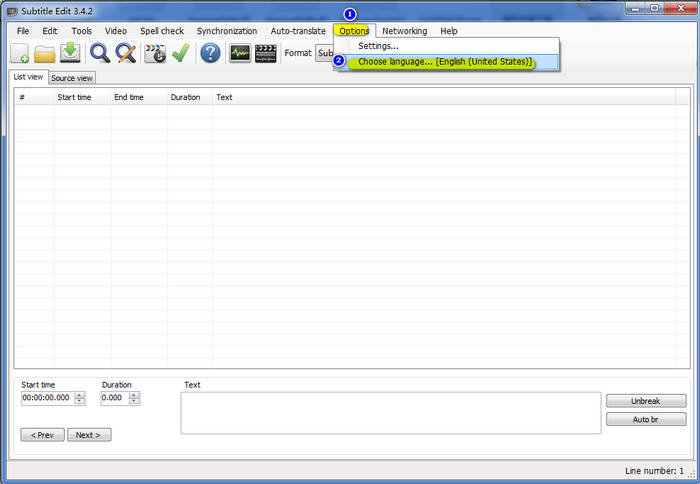Screen dimensions: 700x484
Task: Toggle the video player clapperboard icon
Action: tap(265, 53)
